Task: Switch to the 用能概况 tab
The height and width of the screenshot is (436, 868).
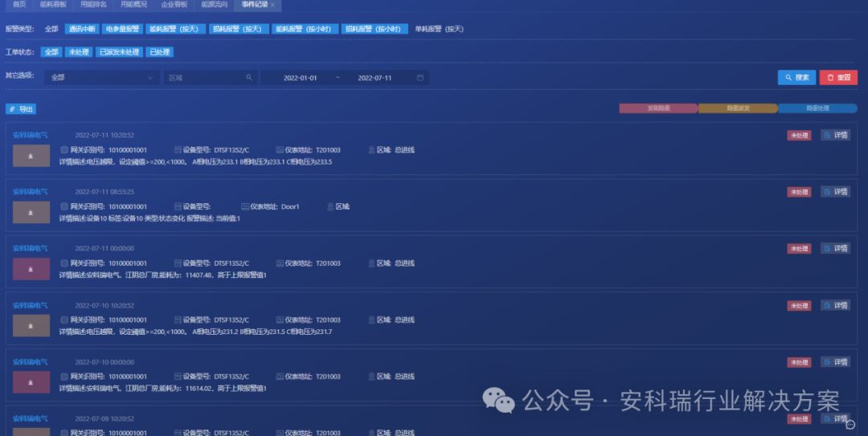Action: 134,5
